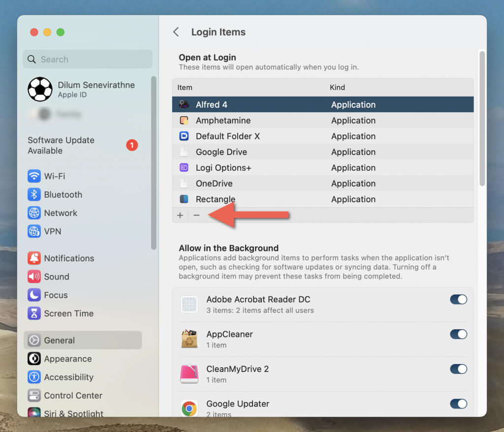Viewport: 504px width, 432px height.
Task: Click Application kind in OneDrive row
Action: (353, 183)
